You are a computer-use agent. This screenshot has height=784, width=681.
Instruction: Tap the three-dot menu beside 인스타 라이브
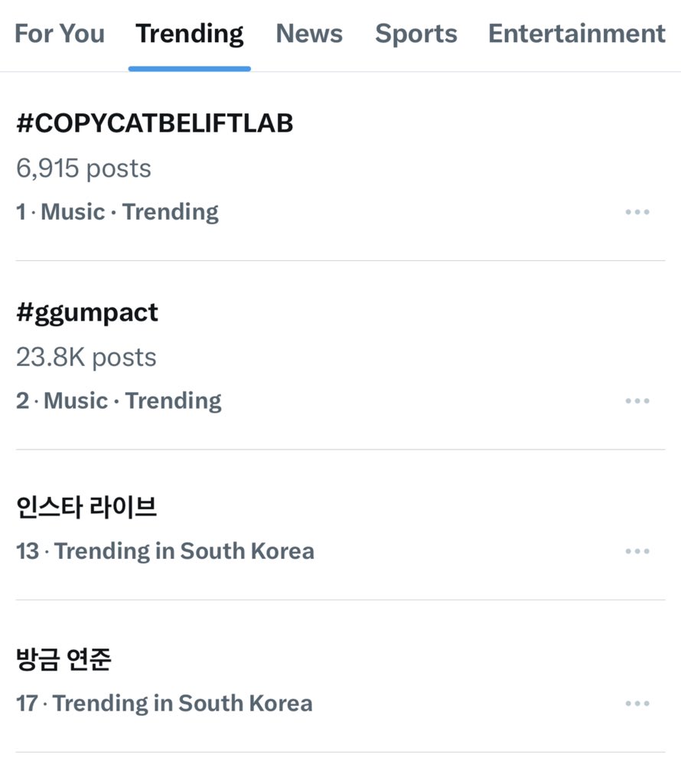637,551
